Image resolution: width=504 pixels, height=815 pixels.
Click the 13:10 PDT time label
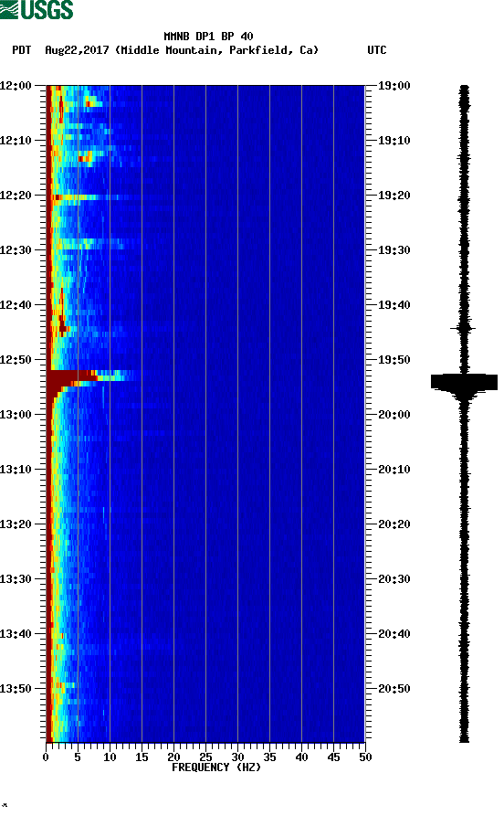tap(16, 470)
